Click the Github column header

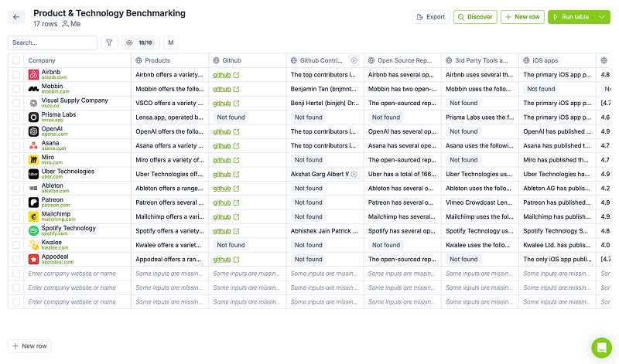pos(247,60)
